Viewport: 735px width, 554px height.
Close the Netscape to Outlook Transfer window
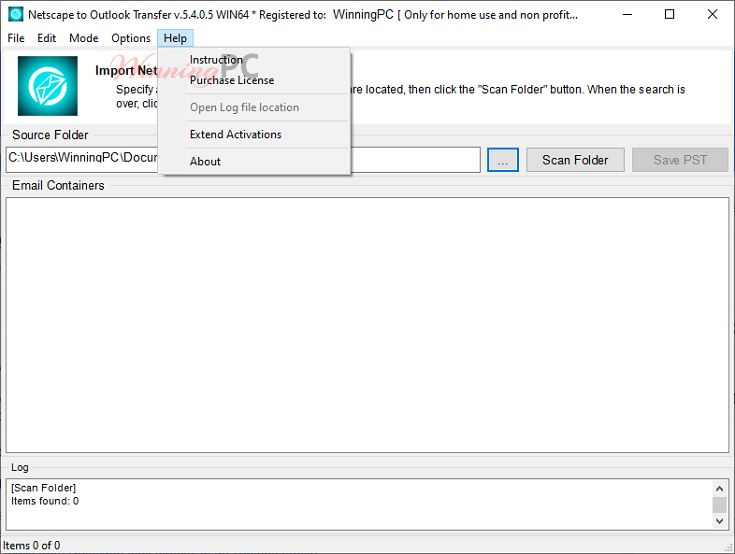click(x=712, y=15)
